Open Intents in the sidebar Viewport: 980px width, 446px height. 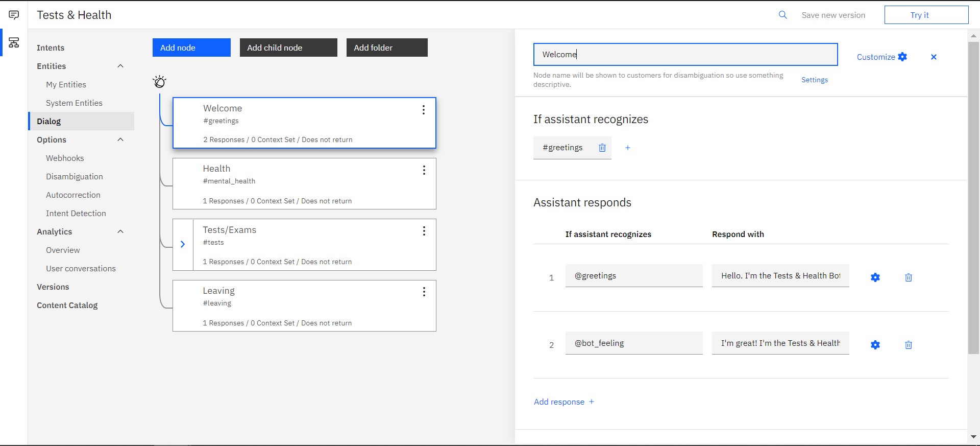(x=51, y=48)
